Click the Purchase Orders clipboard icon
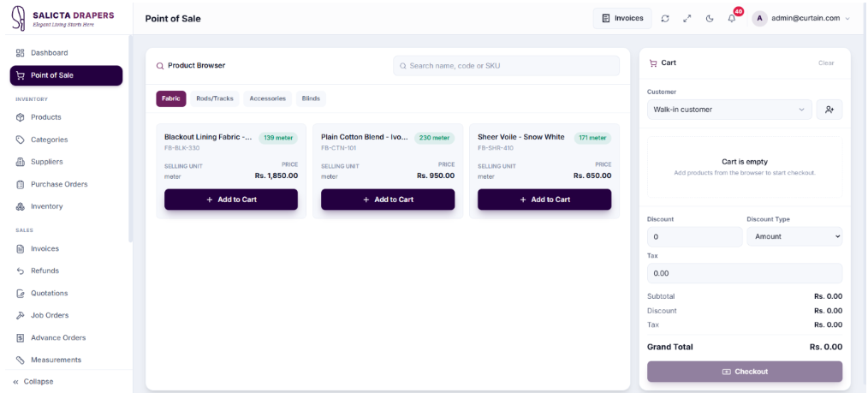 (x=21, y=184)
